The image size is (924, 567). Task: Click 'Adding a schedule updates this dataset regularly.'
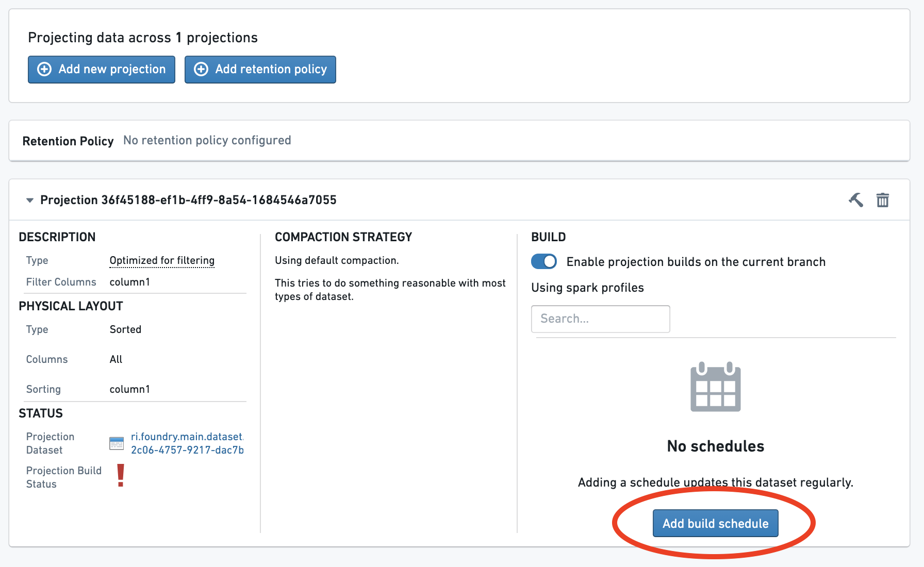[x=716, y=482]
